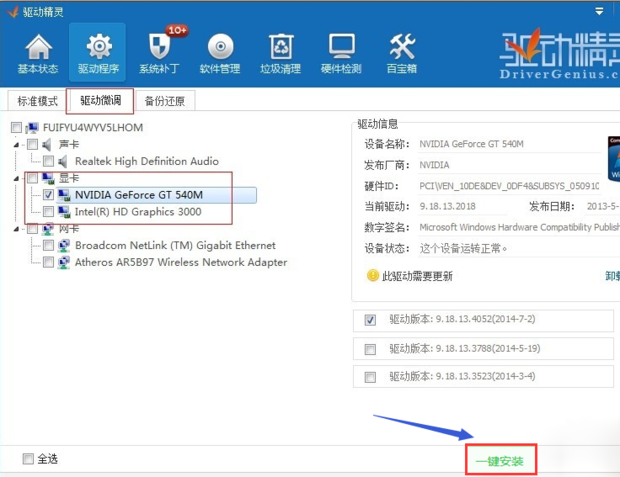Toggle the 全选 select-all checkbox
This screenshot has height=477, width=620.
[28, 459]
